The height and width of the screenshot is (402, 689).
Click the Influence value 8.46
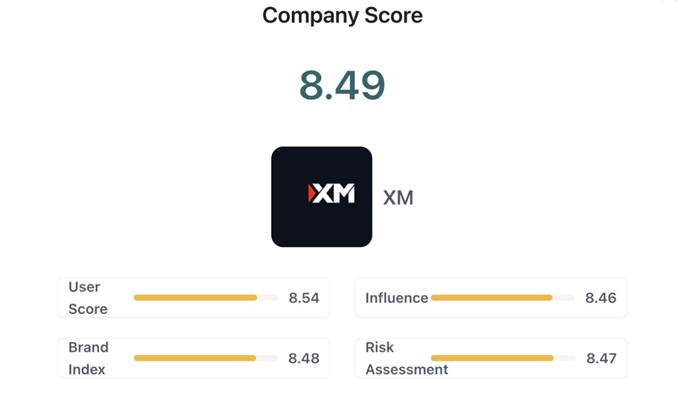click(x=601, y=298)
